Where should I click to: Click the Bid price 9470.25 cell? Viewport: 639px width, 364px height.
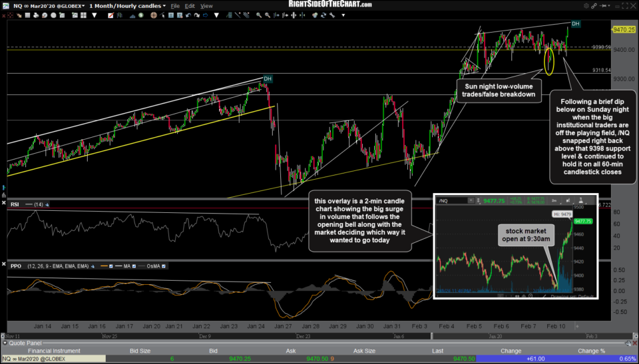pos(240,359)
